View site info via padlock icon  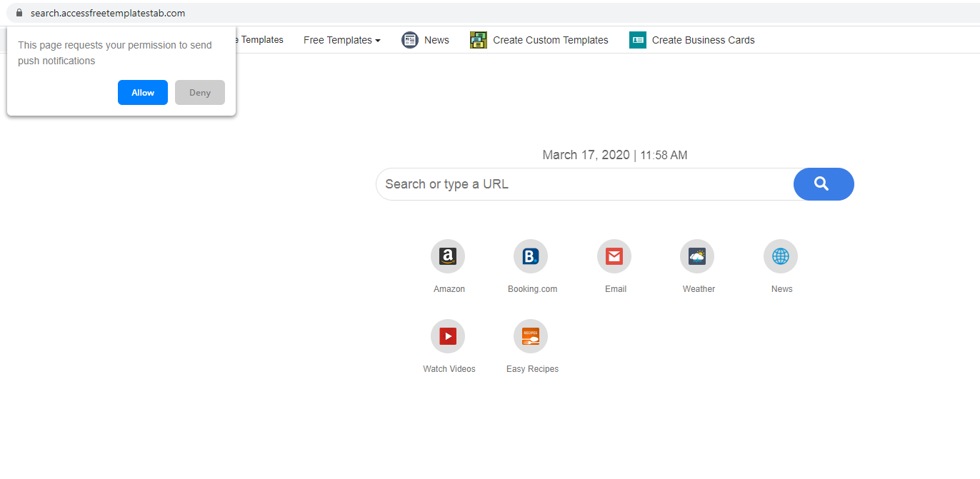coord(19,13)
